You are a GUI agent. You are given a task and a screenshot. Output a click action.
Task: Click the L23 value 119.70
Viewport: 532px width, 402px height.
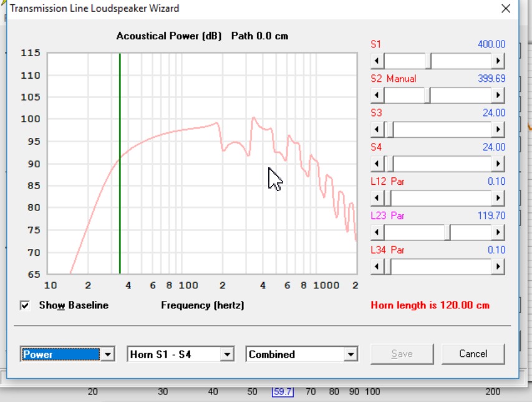[491, 215]
